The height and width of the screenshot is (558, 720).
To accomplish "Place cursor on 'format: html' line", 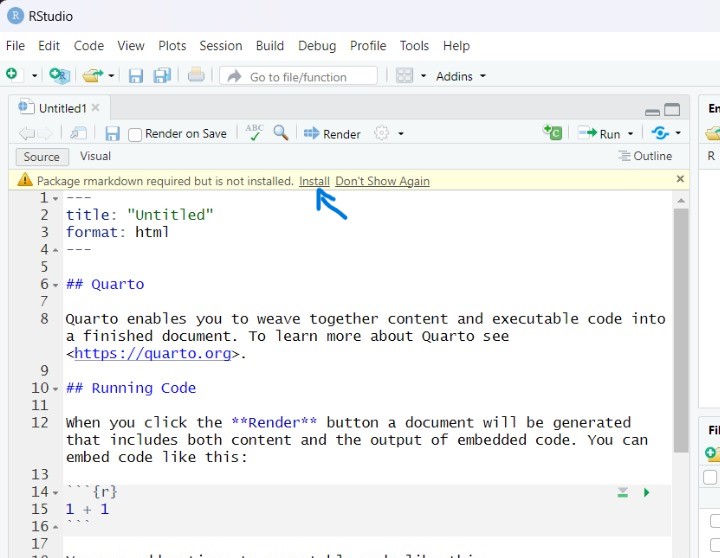I will pyautogui.click(x=117, y=232).
